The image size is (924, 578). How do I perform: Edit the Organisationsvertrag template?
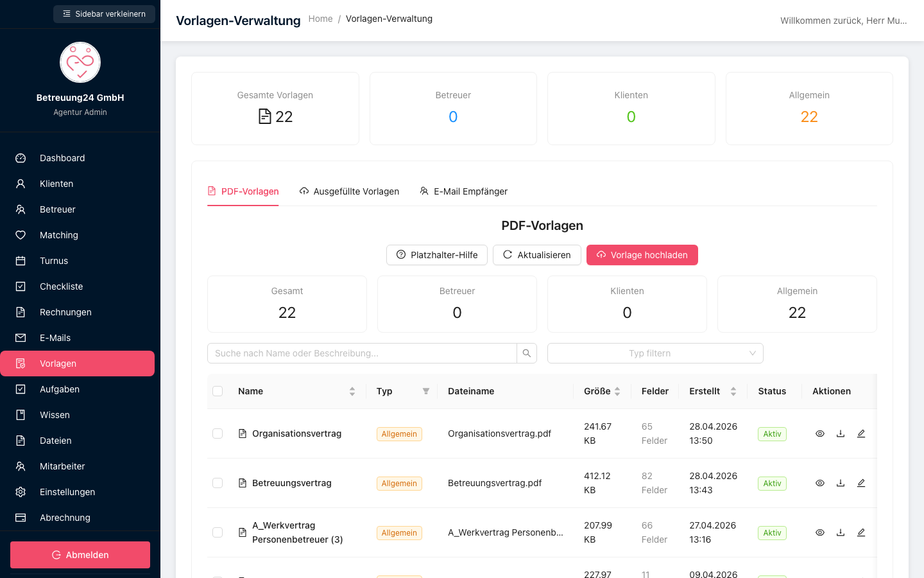click(x=861, y=433)
